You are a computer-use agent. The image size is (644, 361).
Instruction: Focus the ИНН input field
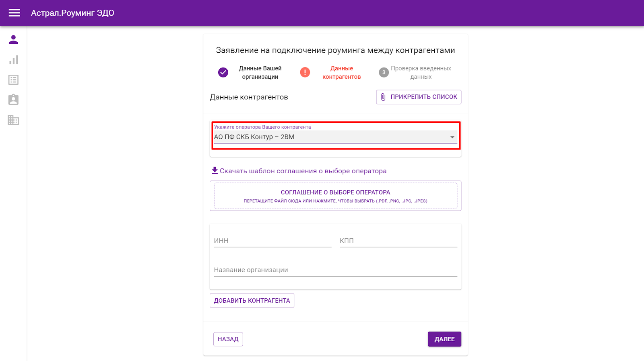(x=272, y=241)
